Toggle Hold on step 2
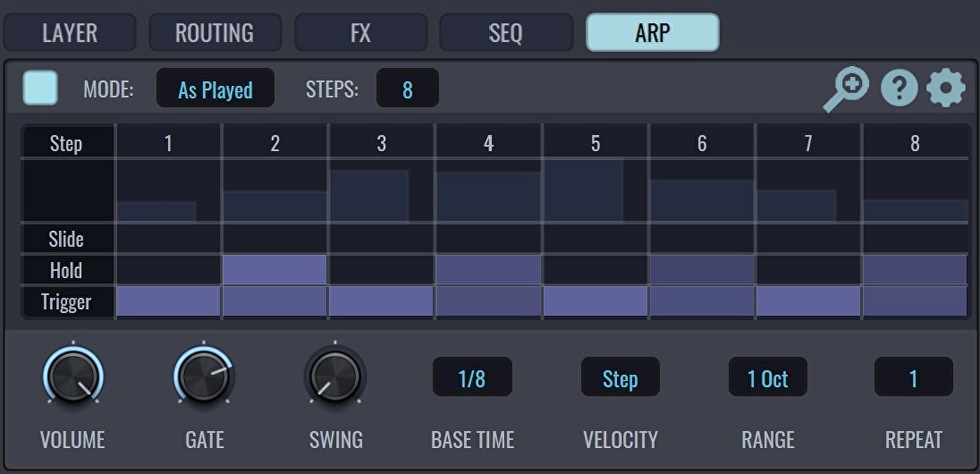This screenshot has width=980, height=474. (x=274, y=270)
